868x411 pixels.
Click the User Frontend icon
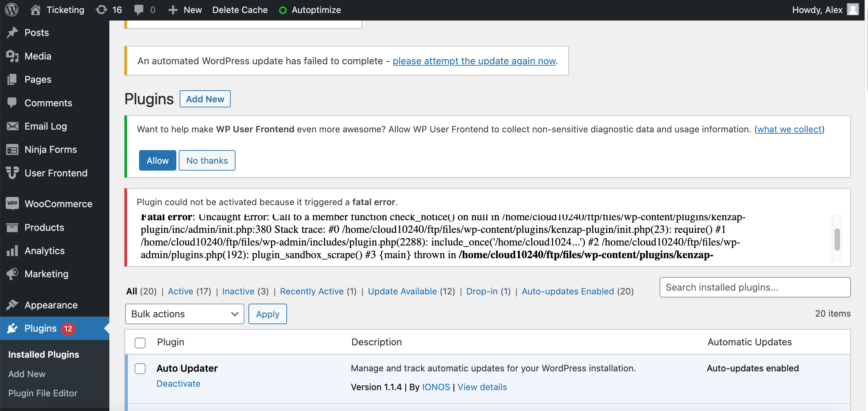pos(12,173)
